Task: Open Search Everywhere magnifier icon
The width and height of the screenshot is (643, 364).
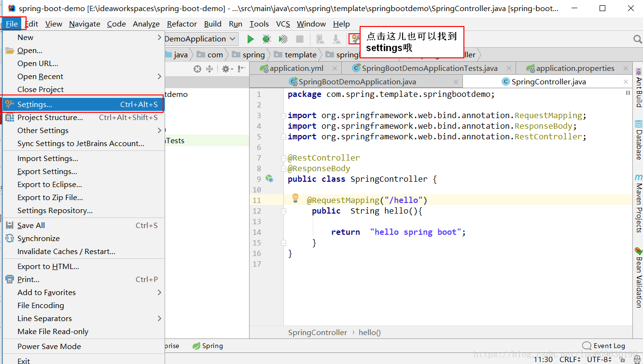Action: (x=637, y=39)
